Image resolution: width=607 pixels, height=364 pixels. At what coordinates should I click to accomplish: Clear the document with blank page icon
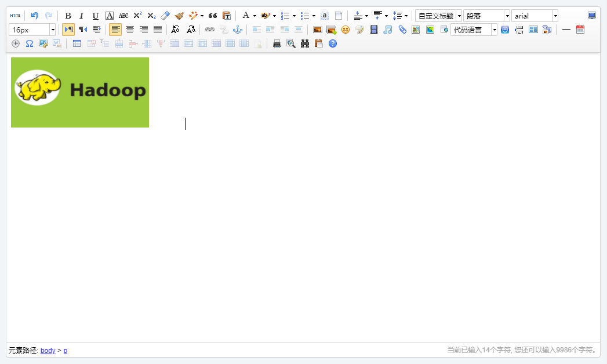pyautogui.click(x=339, y=16)
